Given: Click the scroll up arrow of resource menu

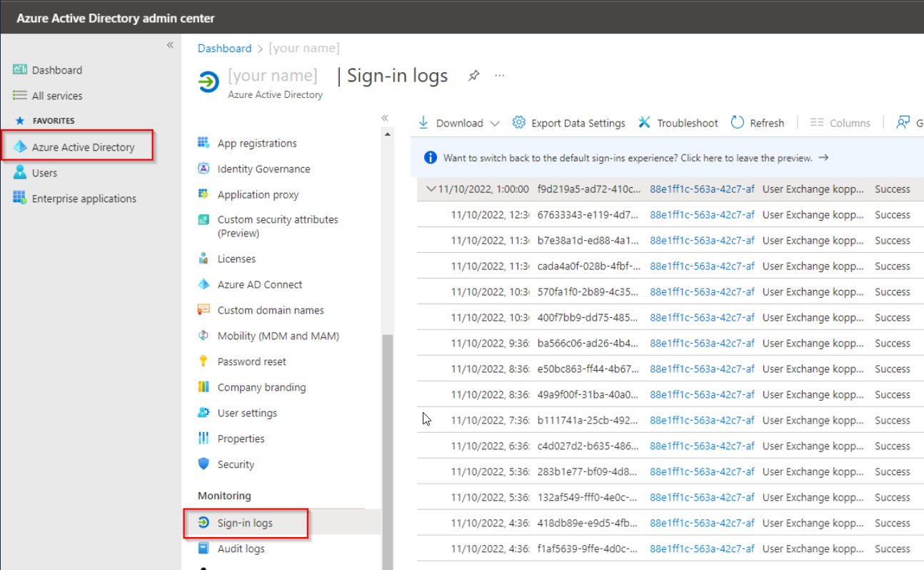Looking at the screenshot, I should click(388, 134).
